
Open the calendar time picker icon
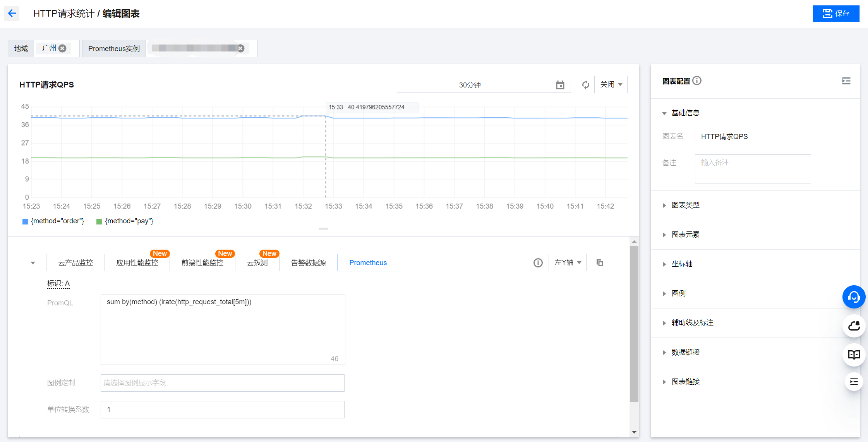pos(560,85)
